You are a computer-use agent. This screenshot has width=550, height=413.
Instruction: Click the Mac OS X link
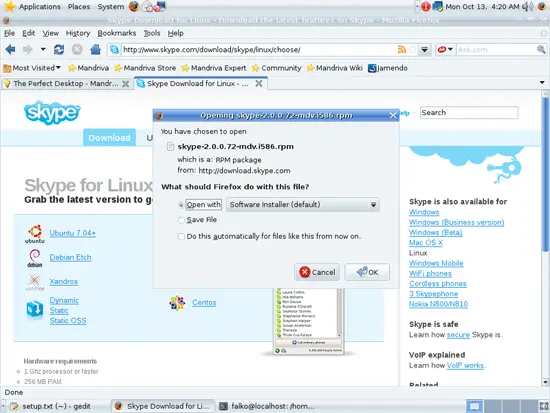pyautogui.click(x=426, y=242)
